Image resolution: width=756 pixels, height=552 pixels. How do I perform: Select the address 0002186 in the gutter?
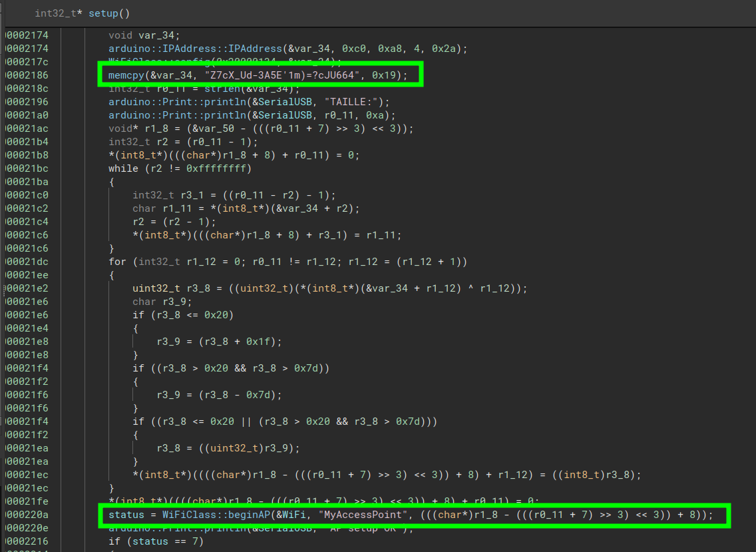coord(27,75)
